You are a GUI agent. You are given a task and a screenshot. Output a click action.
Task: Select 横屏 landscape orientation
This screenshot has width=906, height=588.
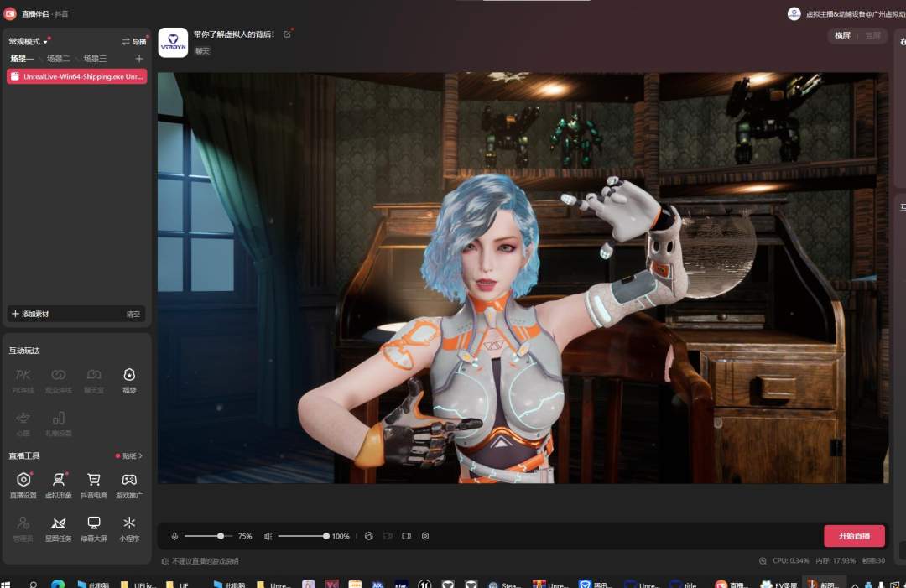(x=842, y=35)
